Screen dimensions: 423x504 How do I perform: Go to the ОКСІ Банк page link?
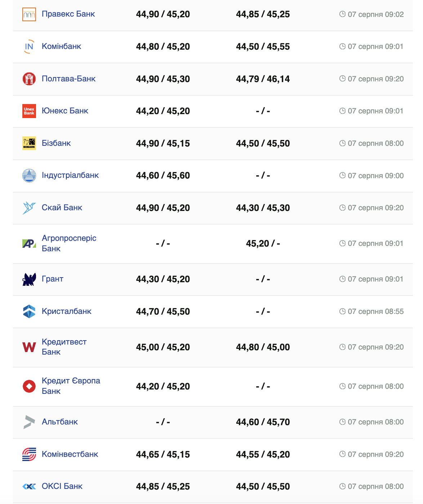[62, 486]
